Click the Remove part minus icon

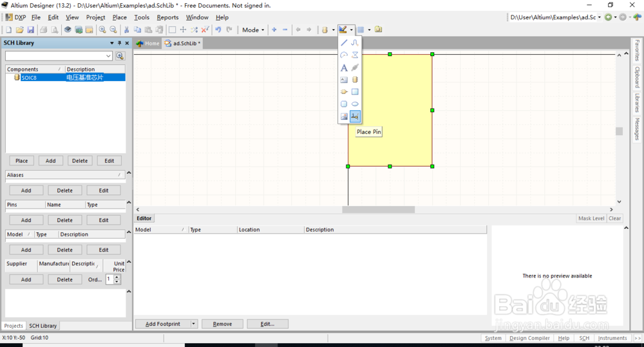[285, 30]
